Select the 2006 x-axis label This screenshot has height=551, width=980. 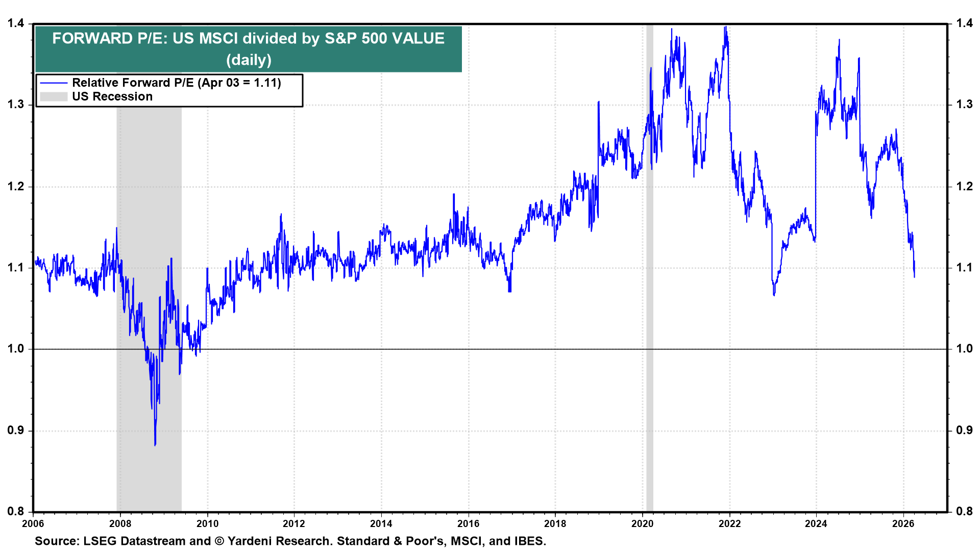[33, 524]
